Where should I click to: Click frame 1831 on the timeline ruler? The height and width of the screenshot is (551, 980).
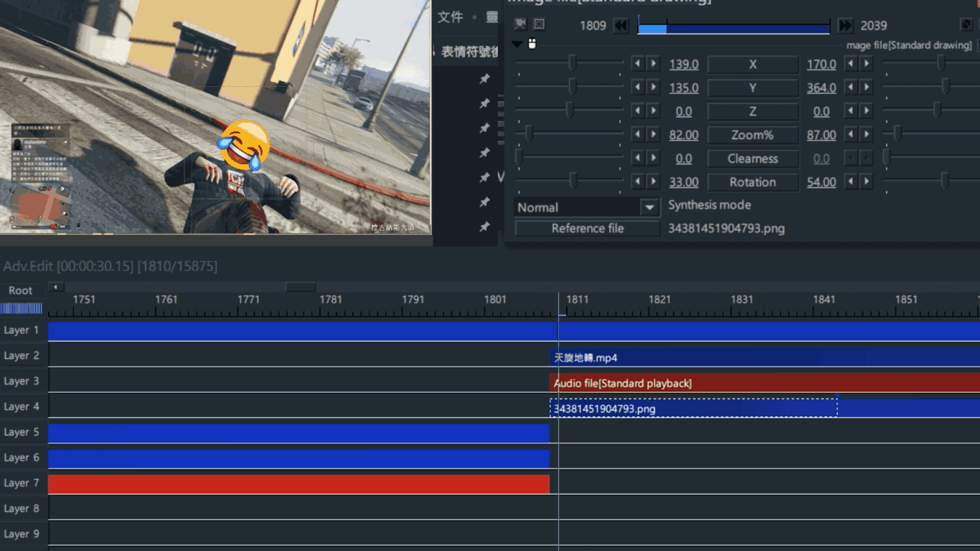(x=743, y=299)
